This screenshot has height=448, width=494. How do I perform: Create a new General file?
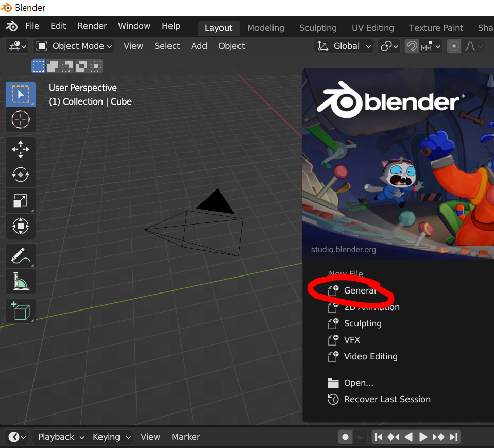tap(360, 290)
